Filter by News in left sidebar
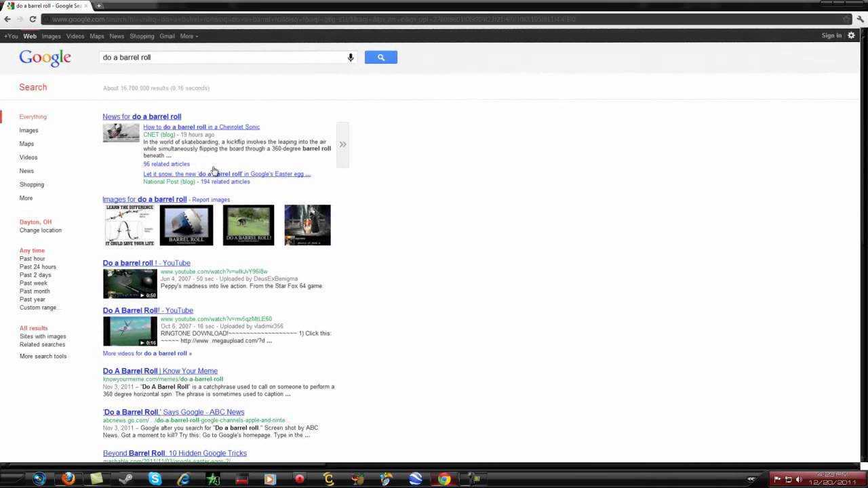Image resolution: width=868 pixels, height=488 pixels. [26, 171]
